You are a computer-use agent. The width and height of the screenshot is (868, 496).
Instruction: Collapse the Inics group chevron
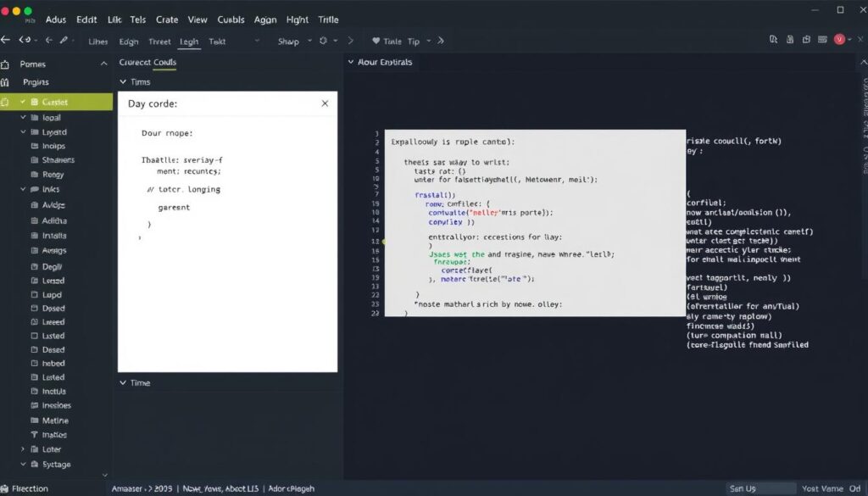[23, 189]
